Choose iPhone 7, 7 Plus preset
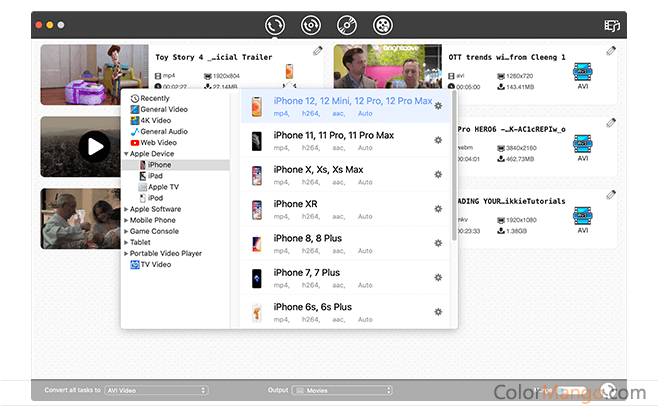This screenshot has width=658, height=412. click(345, 278)
